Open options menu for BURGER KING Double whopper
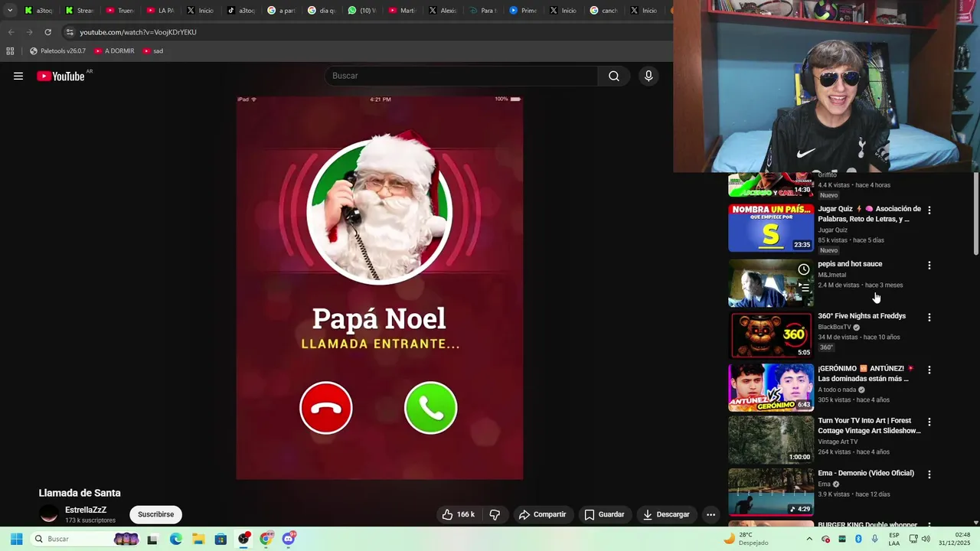The image size is (980, 551). tap(929, 526)
